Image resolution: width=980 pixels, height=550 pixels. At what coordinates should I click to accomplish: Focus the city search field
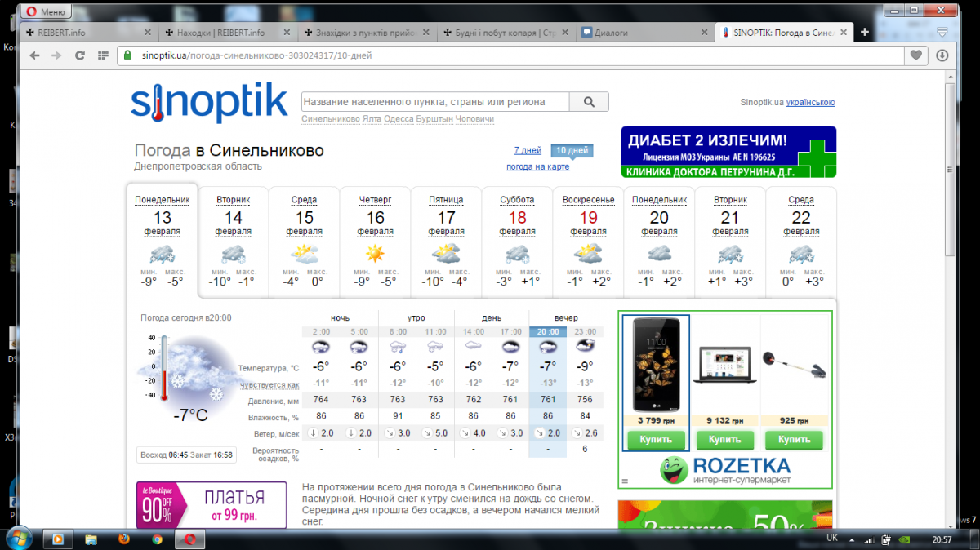pos(434,102)
